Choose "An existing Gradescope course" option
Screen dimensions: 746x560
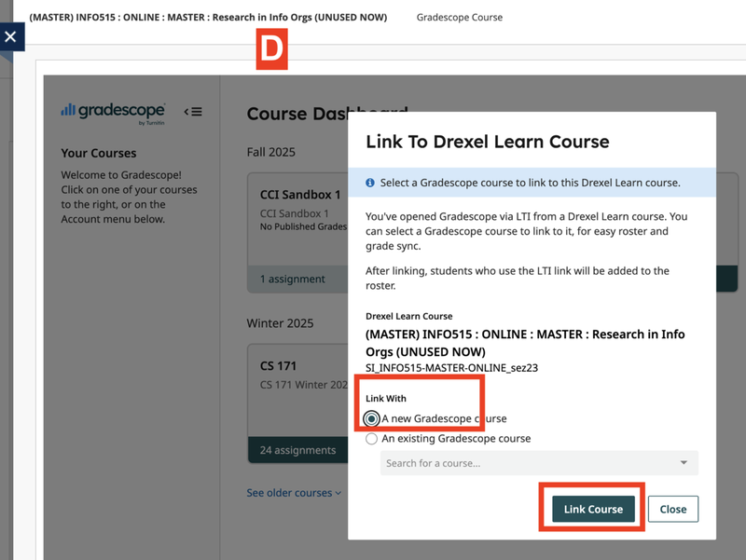coord(372,438)
